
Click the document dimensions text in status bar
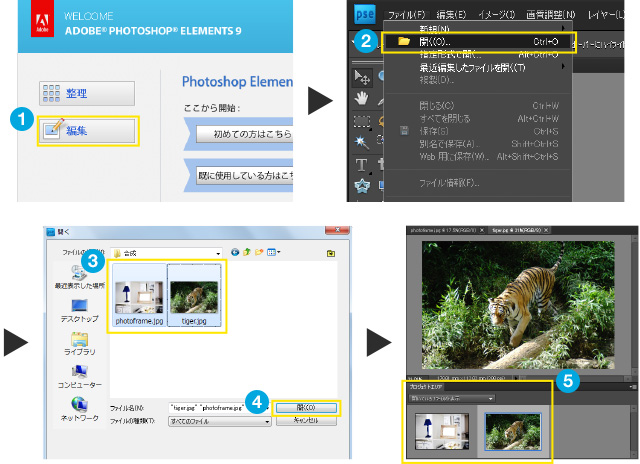pyautogui.click(x=472, y=378)
